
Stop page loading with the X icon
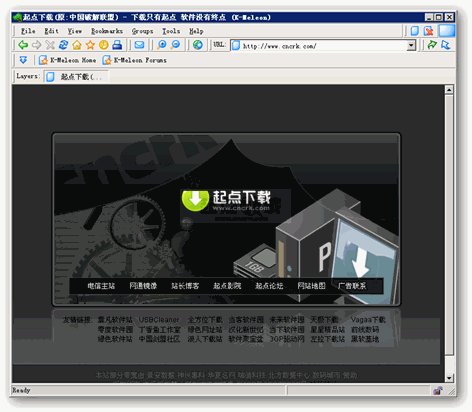[50, 45]
